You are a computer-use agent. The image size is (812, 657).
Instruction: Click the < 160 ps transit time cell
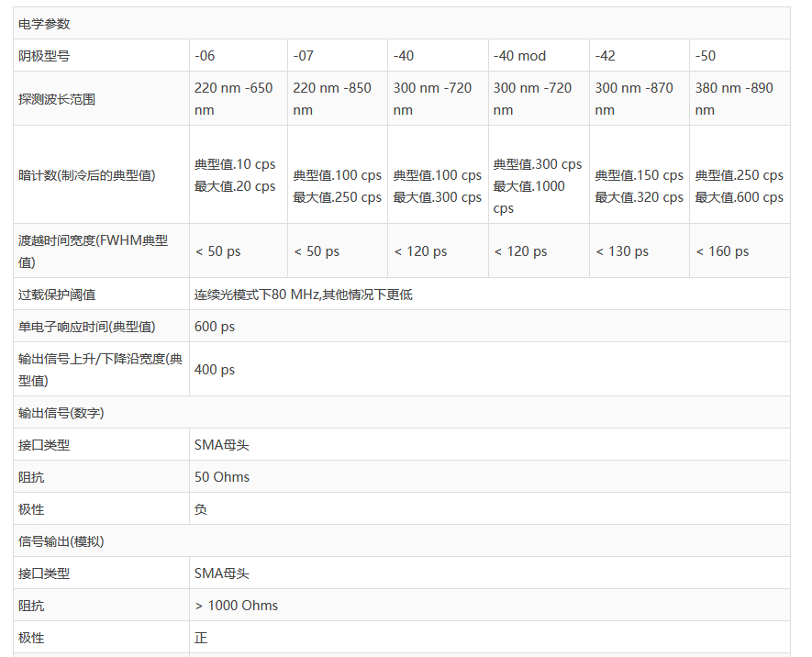click(x=722, y=251)
